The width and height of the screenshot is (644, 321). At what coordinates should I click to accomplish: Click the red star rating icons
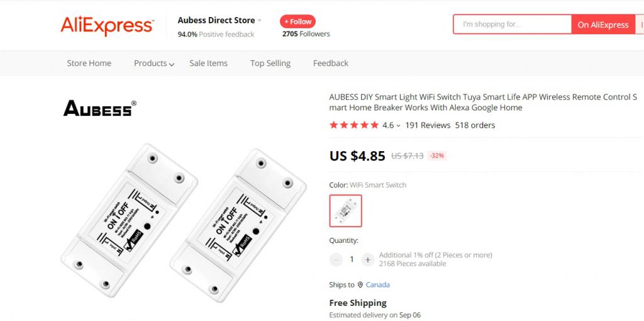pyautogui.click(x=353, y=125)
